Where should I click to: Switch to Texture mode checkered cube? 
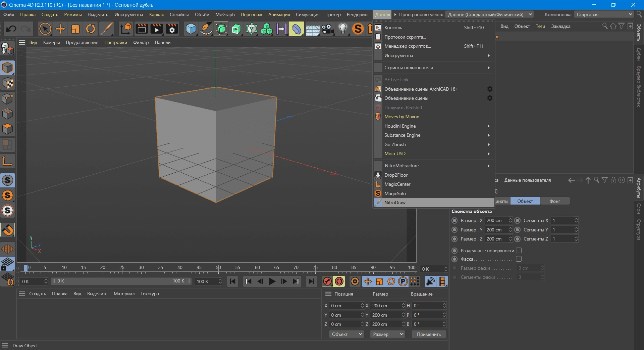pos(7,83)
